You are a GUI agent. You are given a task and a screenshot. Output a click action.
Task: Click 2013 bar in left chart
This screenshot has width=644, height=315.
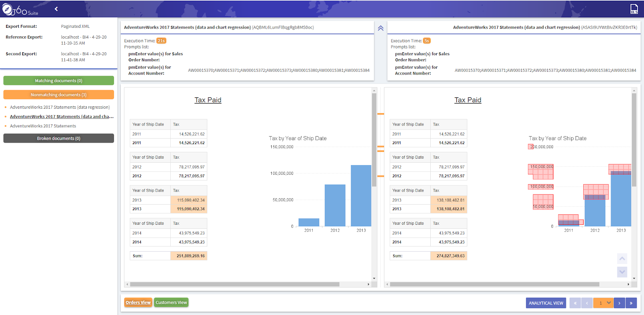361,195
